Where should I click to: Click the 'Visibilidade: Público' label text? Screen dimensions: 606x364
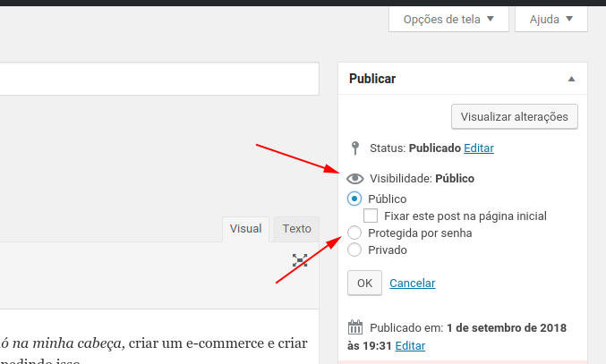click(422, 179)
